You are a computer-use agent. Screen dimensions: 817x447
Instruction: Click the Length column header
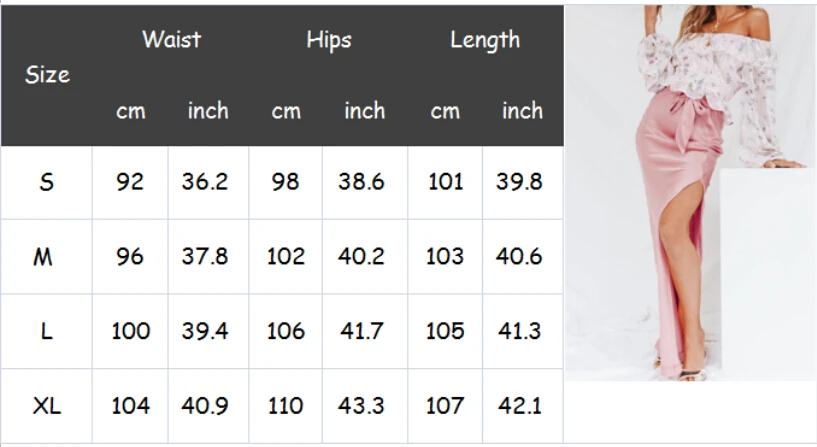click(x=485, y=40)
